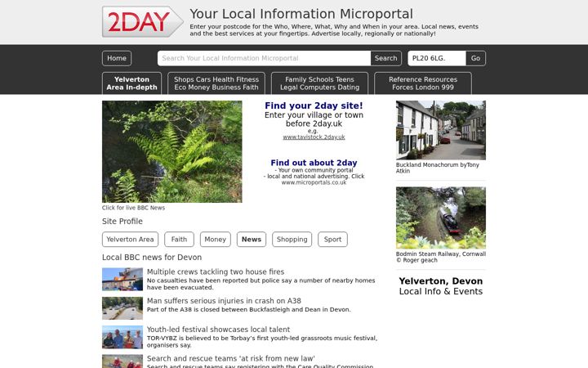Viewport: 588px width, 368px height.
Task: Click the youth festival news thumbnail
Action: click(122, 337)
